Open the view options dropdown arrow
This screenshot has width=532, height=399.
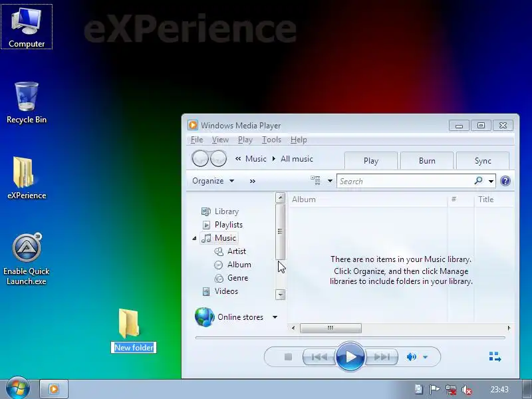pos(330,181)
